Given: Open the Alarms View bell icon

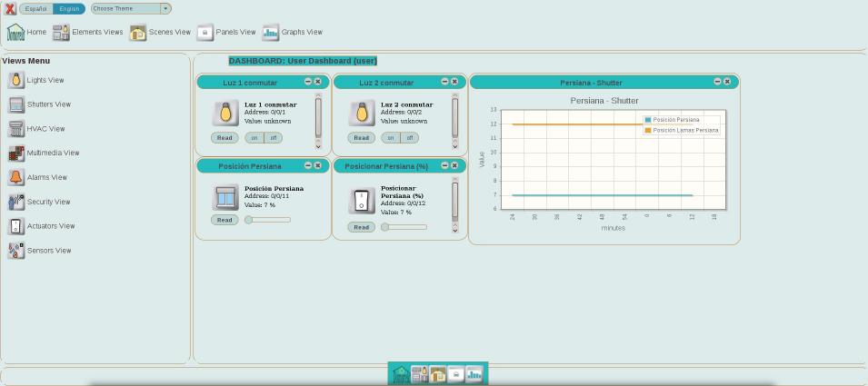Looking at the screenshot, I should [16, 177].
